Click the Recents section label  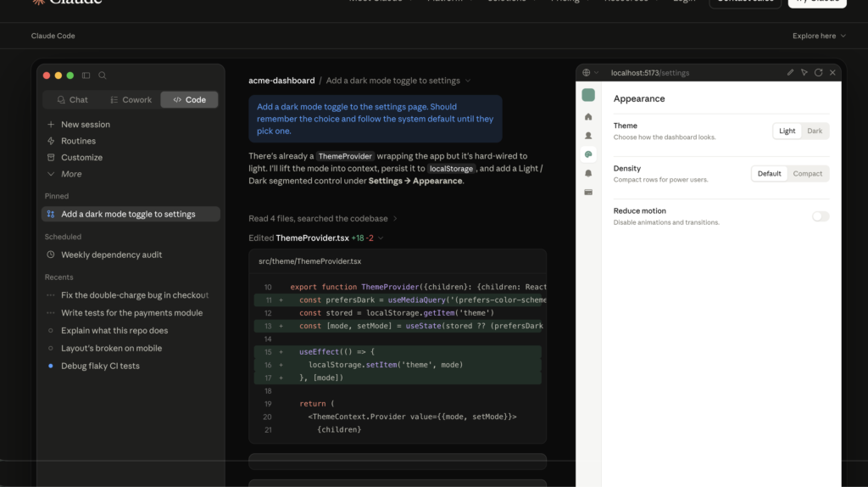(58, 277)
